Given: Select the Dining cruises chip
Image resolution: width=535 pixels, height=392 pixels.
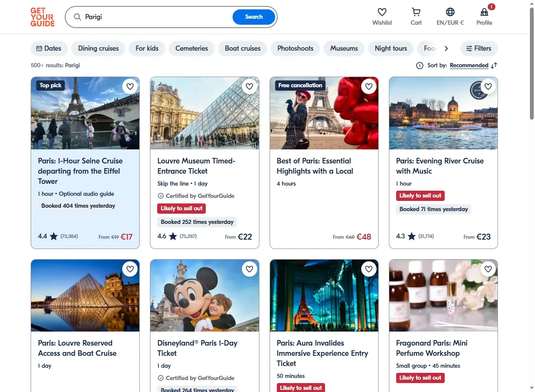Looking at the screenshot, I should pos(98,49).
